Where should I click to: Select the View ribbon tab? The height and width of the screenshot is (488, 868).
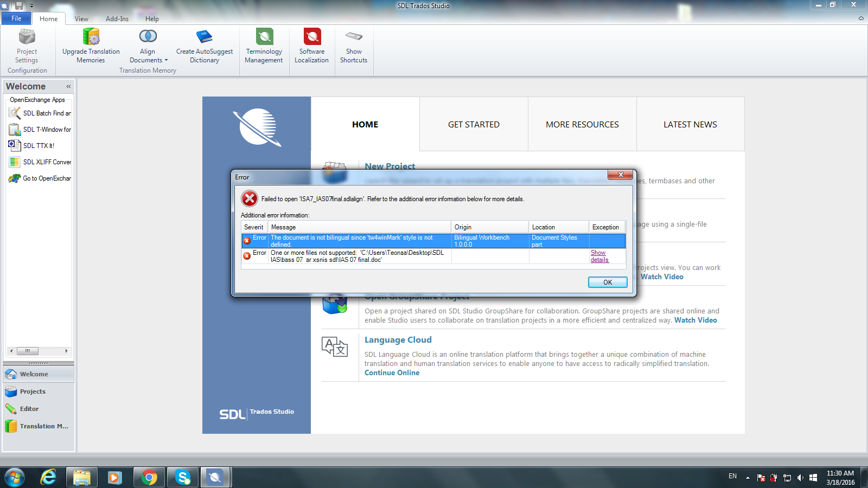[x=81, y=18]
